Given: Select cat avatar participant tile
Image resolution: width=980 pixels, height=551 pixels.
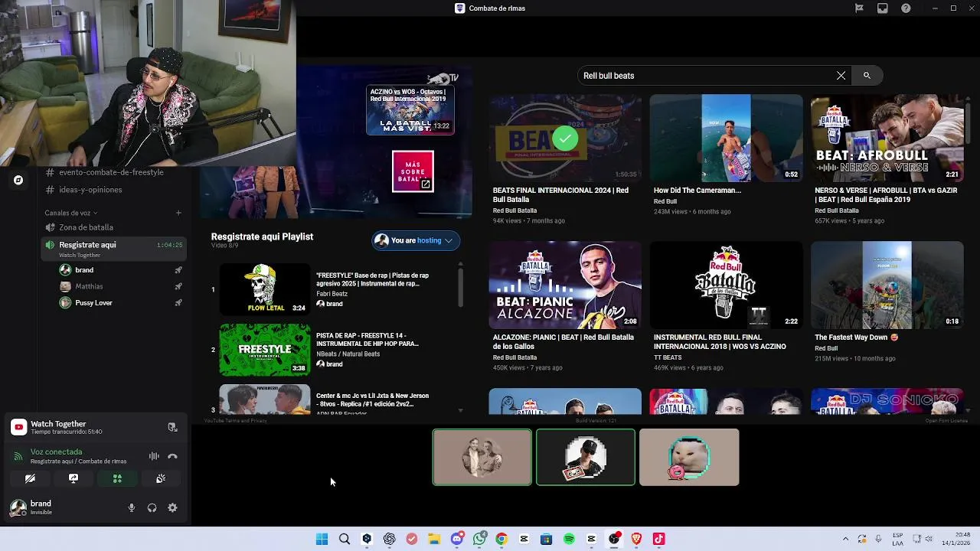Looking at the screenshot, I should click(689, 457).
